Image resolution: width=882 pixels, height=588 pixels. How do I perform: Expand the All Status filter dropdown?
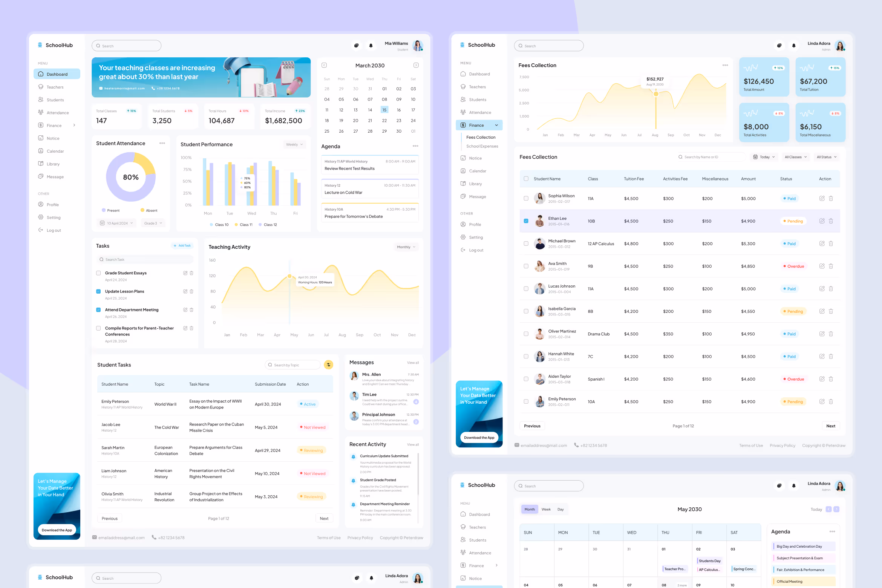coord(826,157)
